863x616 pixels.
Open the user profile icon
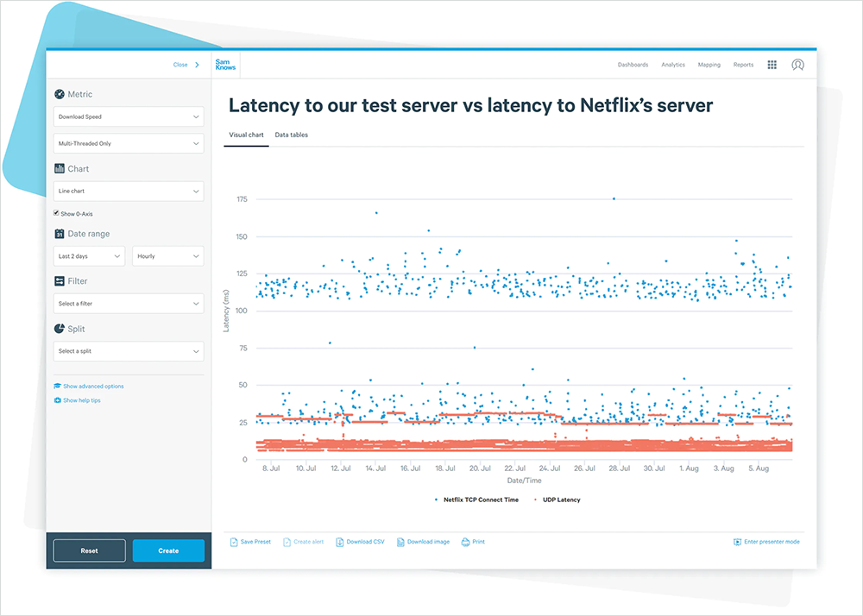pos(798,65)
